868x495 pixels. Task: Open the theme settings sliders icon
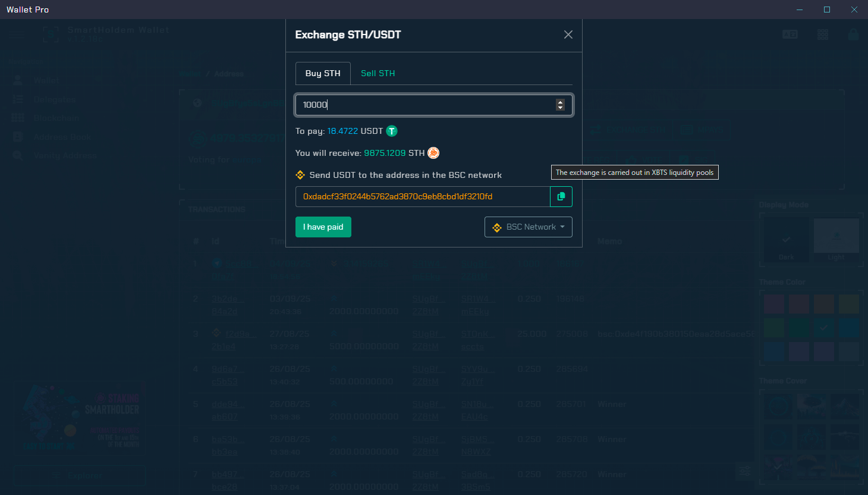coord(744,471)
